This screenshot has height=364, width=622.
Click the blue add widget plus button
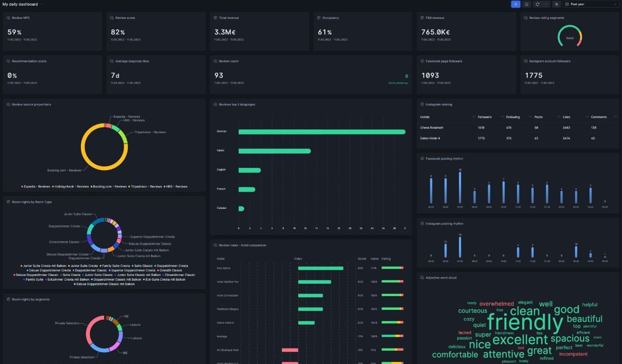515,4
